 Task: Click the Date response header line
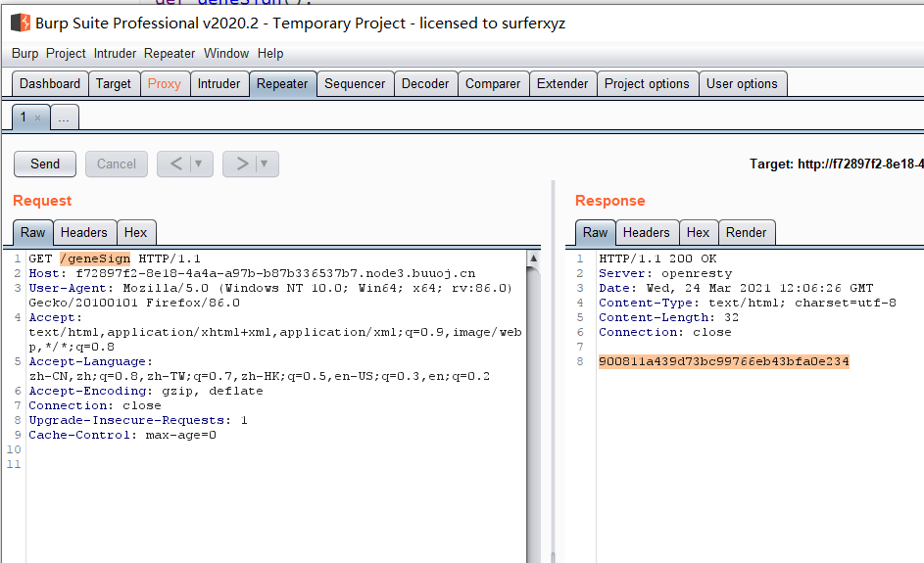point(736,288)
